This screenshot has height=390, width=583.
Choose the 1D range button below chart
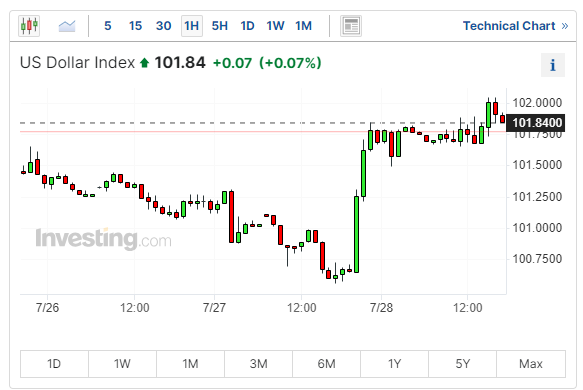54,364
